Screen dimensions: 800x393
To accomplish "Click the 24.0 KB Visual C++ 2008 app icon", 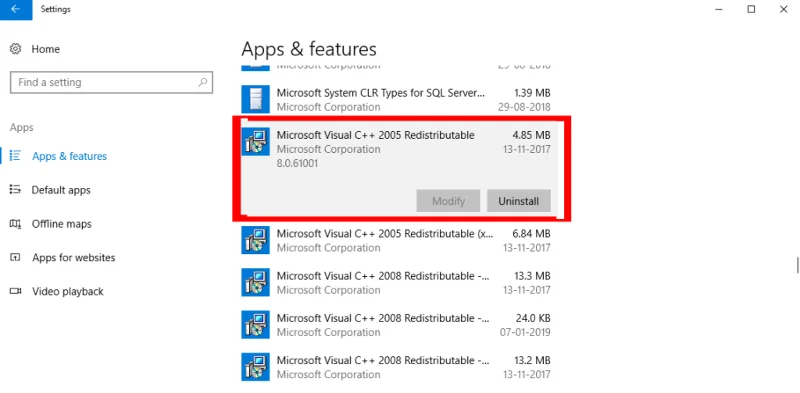I will click(x=255, y=325).
